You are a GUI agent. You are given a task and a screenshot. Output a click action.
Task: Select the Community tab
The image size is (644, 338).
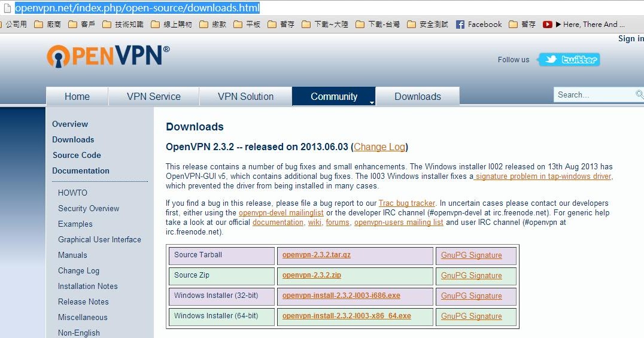333,96
